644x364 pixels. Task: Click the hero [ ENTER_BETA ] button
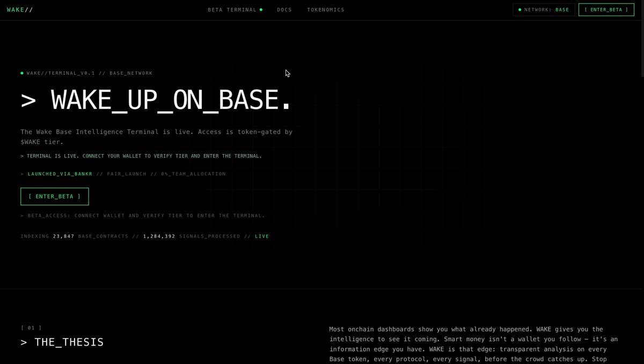[x=55, y=196]
